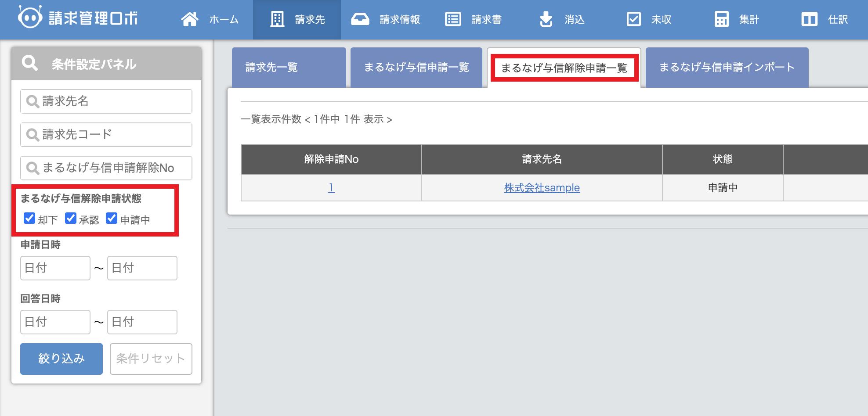Switch to the 請求先一覧 tab
Viewport: 868px width, 416px height.
tap(289, 68)
